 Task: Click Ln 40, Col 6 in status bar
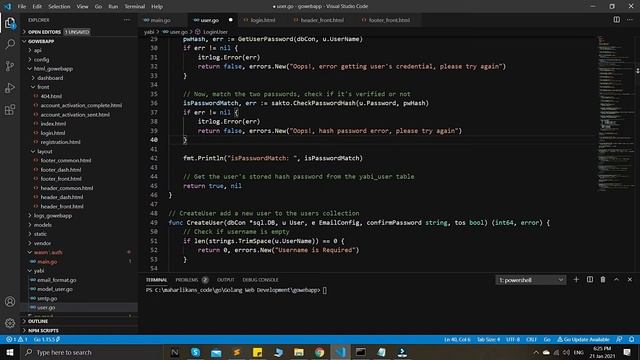tap(457, 339)
